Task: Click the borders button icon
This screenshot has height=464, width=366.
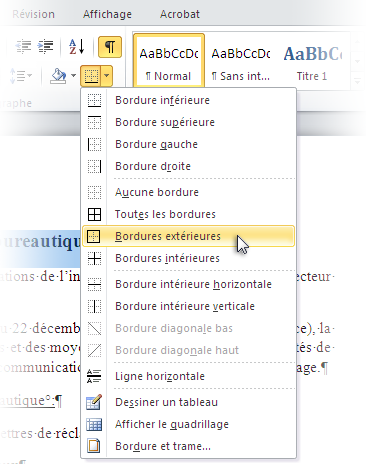Action: tap(91, 76)
